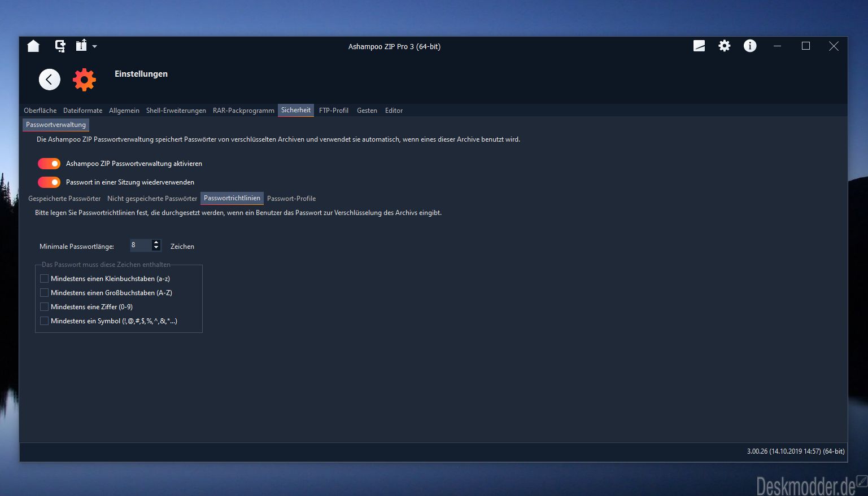
Task: Switch to the Editor tab
Action: [394, 111]
